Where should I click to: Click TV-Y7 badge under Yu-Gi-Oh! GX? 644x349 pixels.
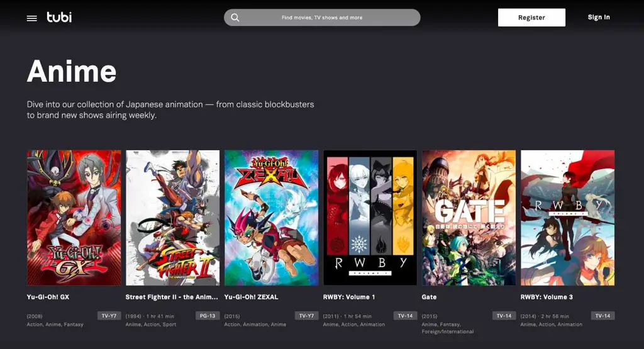click(109, 316)
